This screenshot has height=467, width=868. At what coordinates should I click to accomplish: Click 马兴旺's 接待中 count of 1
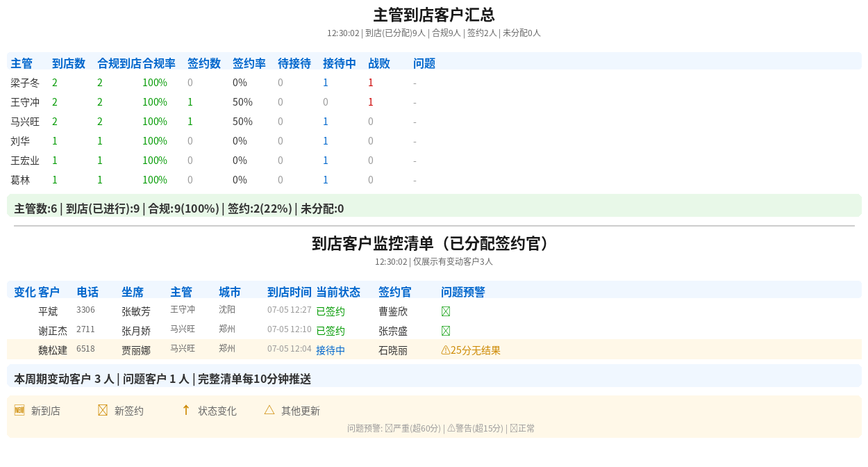[326, 122]
